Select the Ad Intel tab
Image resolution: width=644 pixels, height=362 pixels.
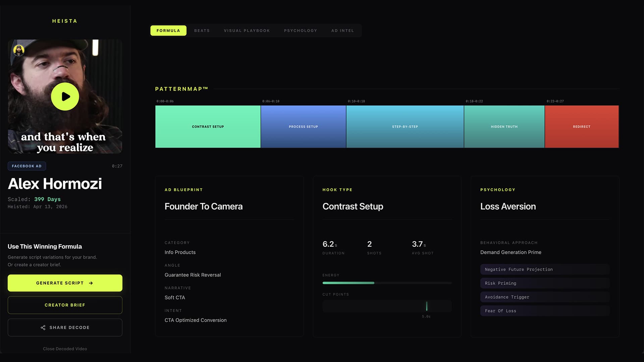click(343, 31)
